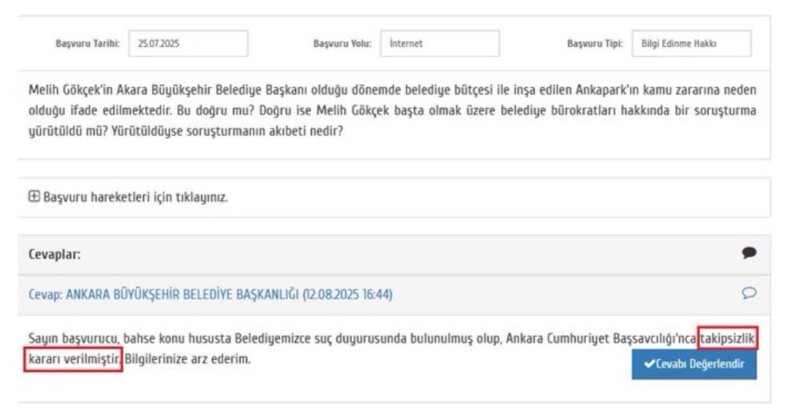Select the 'Cevaplar:' heading text
The height and width of the screenshot is (420, 790).
(54, 254)
